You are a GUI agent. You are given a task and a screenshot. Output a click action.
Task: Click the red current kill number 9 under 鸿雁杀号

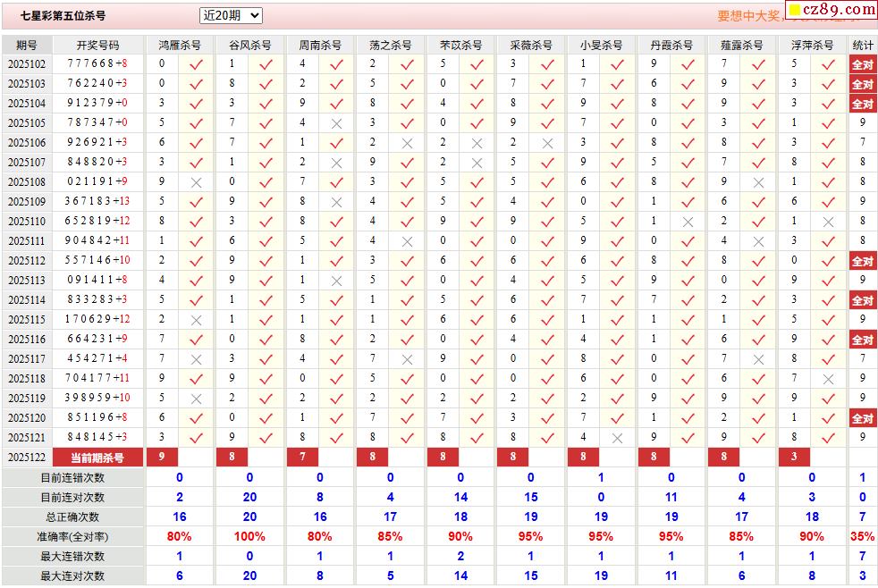[162, 457]
